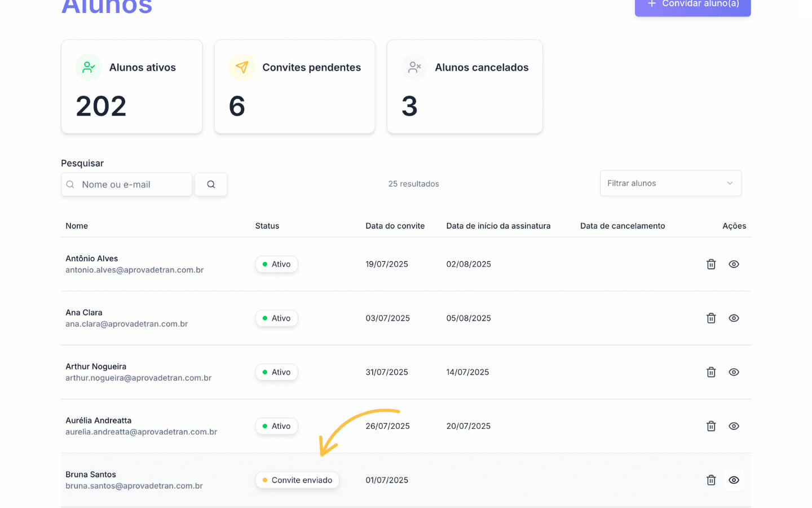Click the Alunos ativos user-check icon
The height and width of the screenshot is (508, 812).
pos(89,67)
